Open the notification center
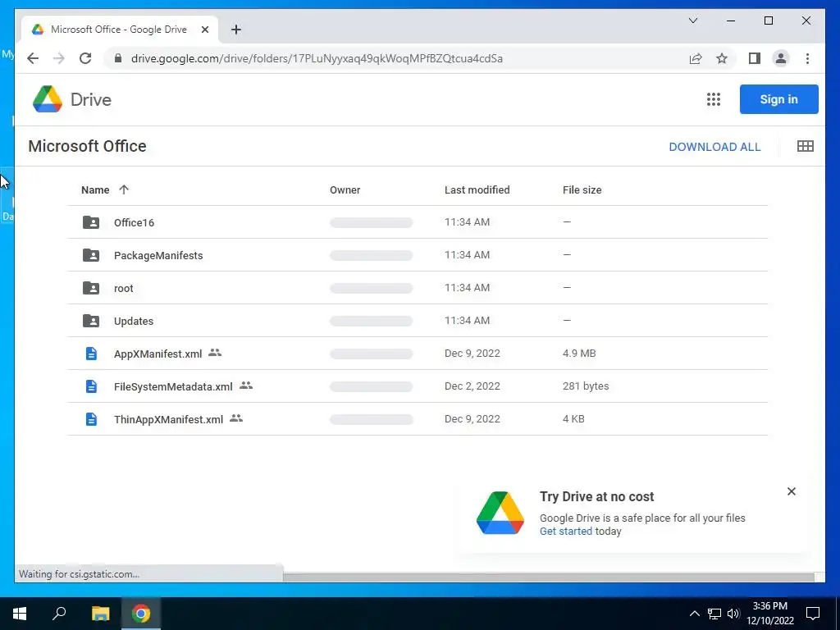The image size is (840, 630). 813,614
